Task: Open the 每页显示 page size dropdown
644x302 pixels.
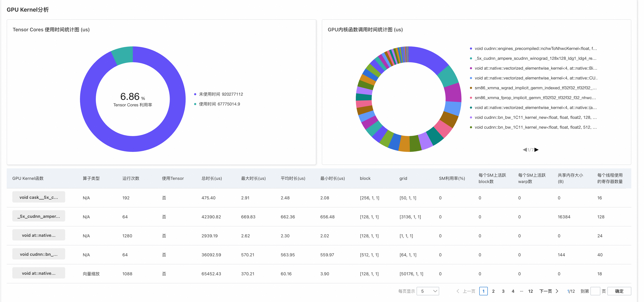Action: pos(428,291)
